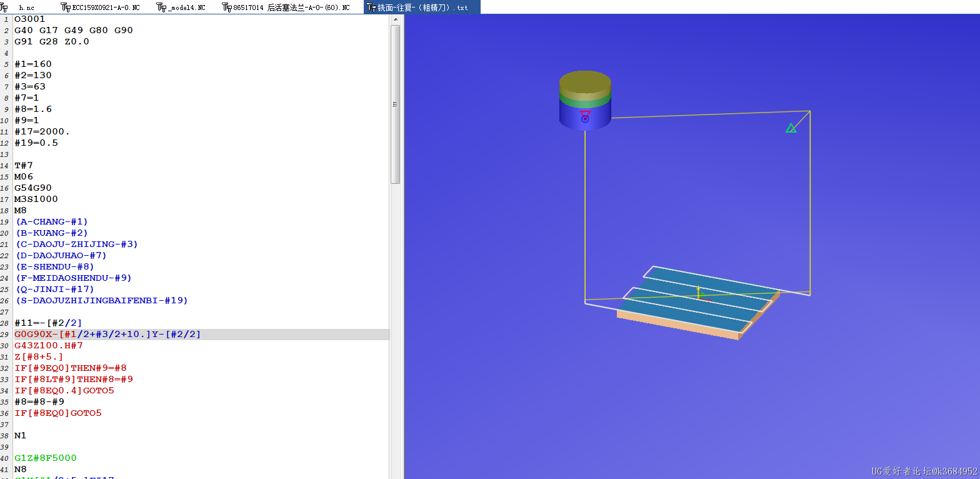The height and width of the screenshot is (479, 980).
Task: Click the '#1=160' variable line
Action: pyautogui.click(x=33, y=64)
